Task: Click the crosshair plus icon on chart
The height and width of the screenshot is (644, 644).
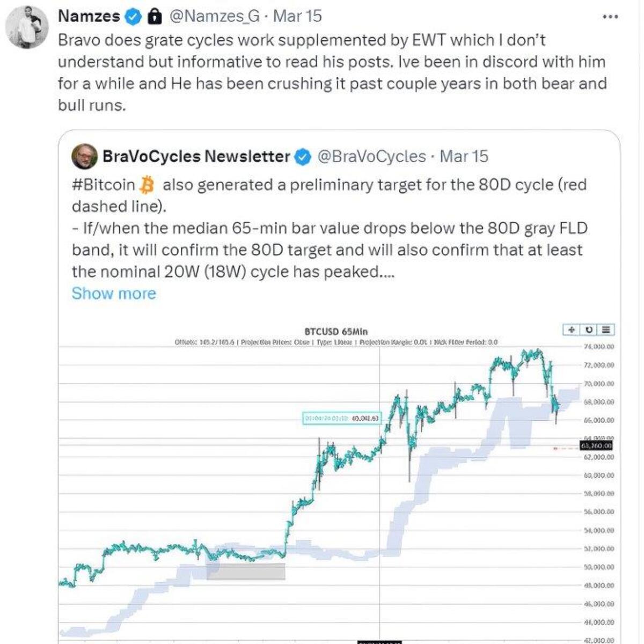Action: click(x=572, y=330)
